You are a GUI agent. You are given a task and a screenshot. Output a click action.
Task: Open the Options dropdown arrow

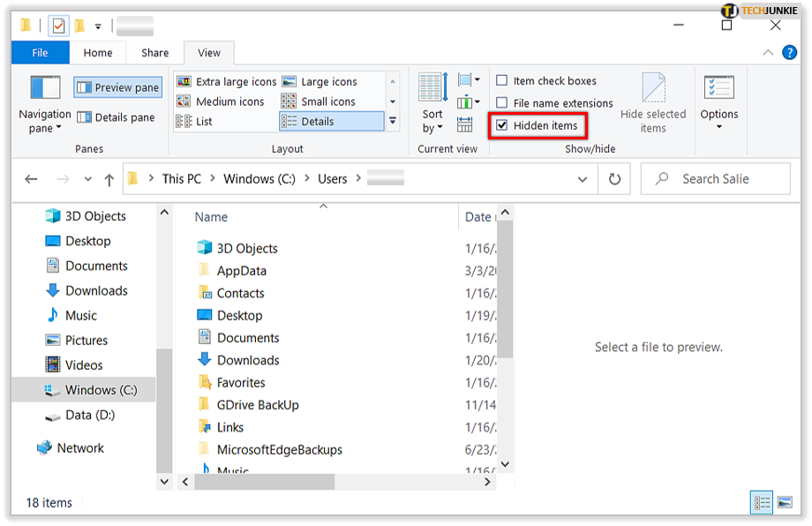(719, 127)
